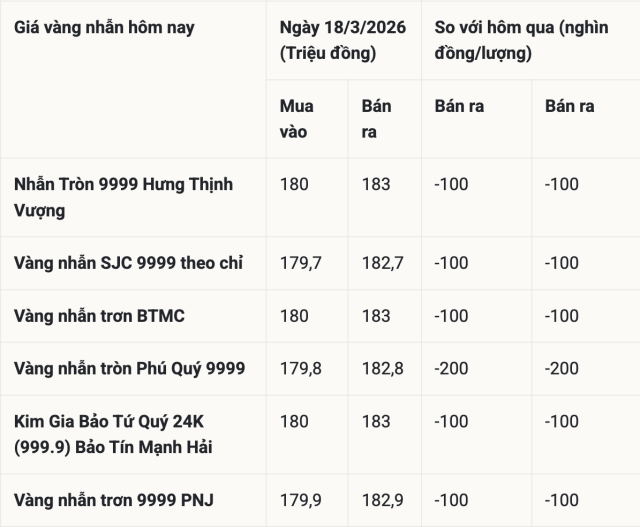This screenshot has height=527, width=640.
Task: Select the 'Vàng nhẫn trơn BTMC' row label
Action: (x=99, y=316)
